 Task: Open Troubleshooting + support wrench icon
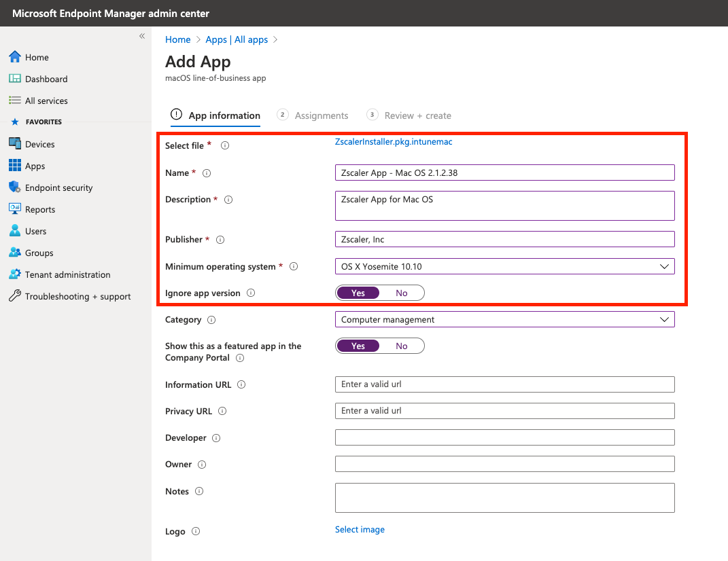(x=15, y=296)
